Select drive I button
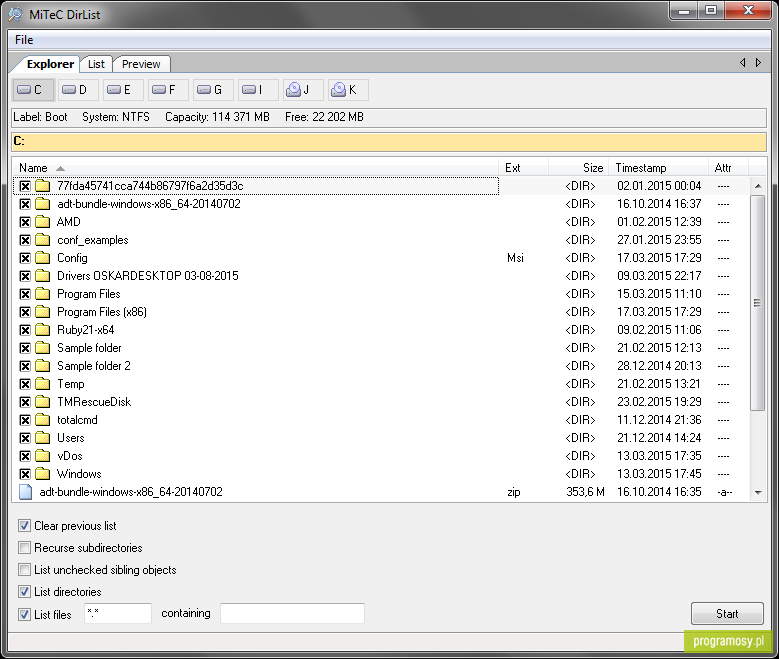Image resolution: width=779 pixels, height=659 pixels. [258, 90]
